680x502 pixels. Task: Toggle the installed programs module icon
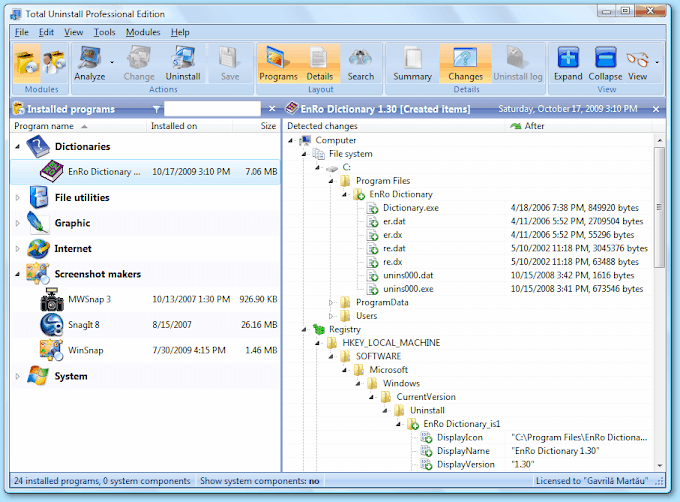click(x=26, y=63)
